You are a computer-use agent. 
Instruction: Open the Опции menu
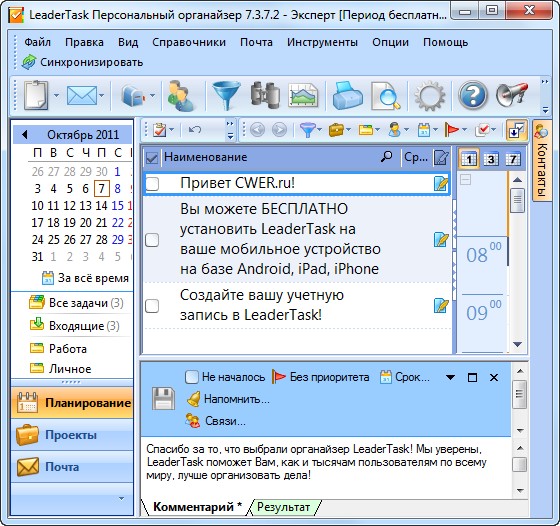[x=390, y=42]
